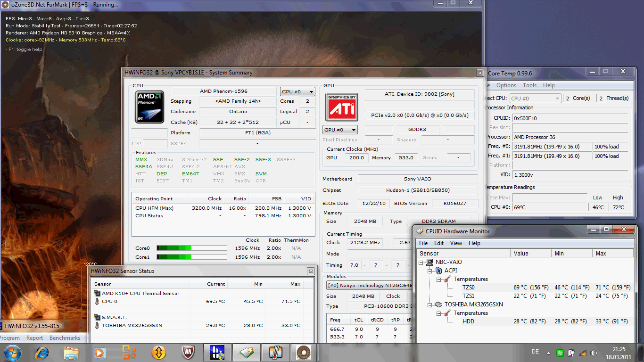
Task: Click the DE language indicator in taskbar
Action: click(x=535, y=352)
